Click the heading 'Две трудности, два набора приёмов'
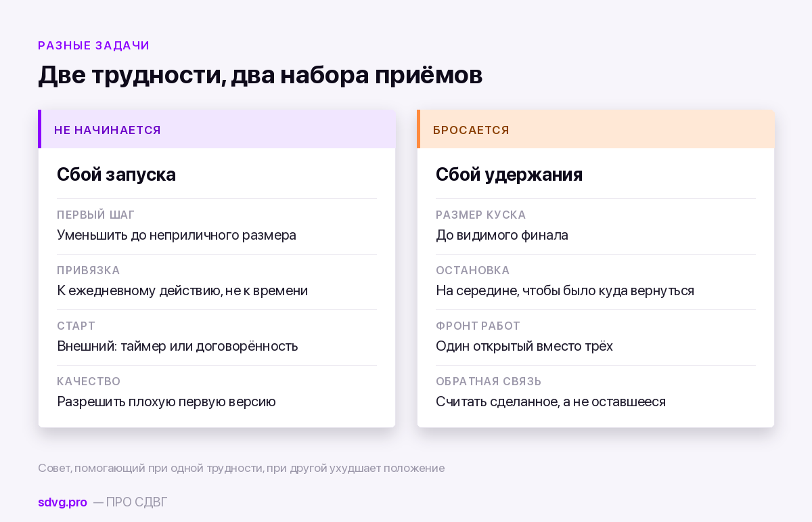812x522 pixels. pyautogui.click(x=260, y=75)
